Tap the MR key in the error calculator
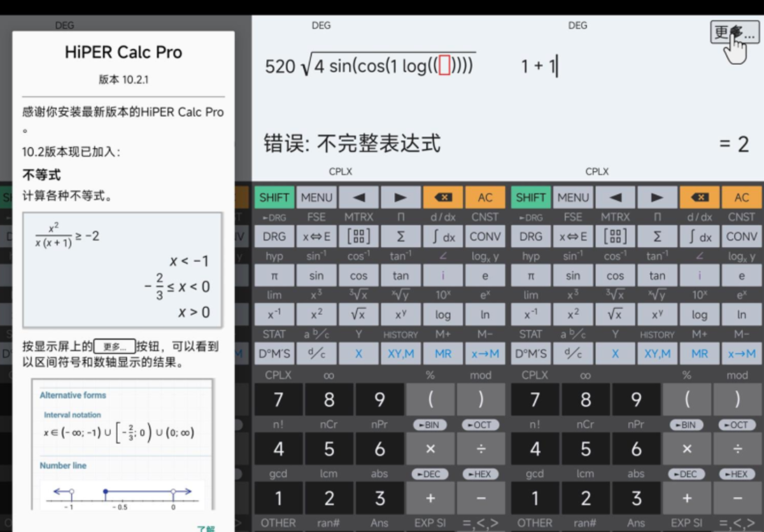The height and width of the screenshot is (532, 764). [444, 354]
